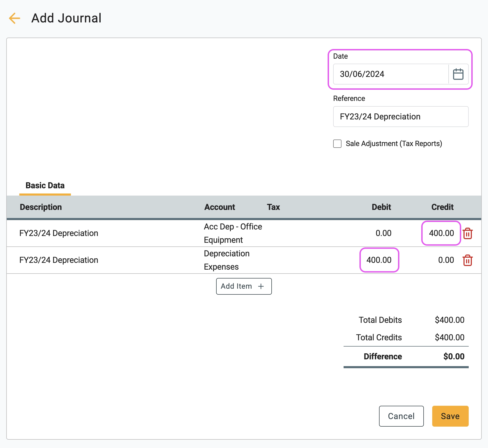The image size is (488, 448).
Task: Enable Sale Adjustment (Tax Reports) checkbox
Action: point(337,144)
